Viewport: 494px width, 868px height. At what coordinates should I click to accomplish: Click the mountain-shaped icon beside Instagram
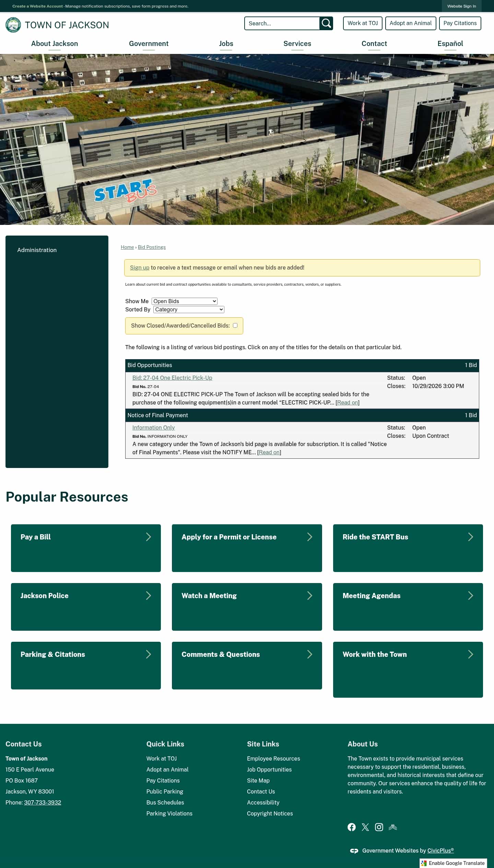coord(393,827)
